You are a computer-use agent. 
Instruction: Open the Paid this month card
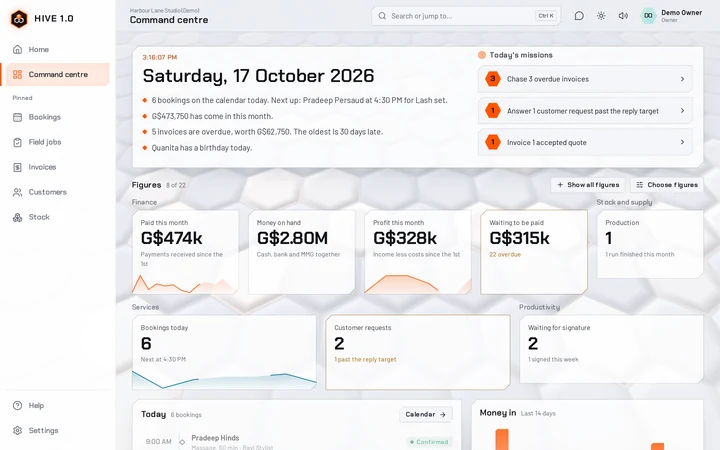[186, 252]
